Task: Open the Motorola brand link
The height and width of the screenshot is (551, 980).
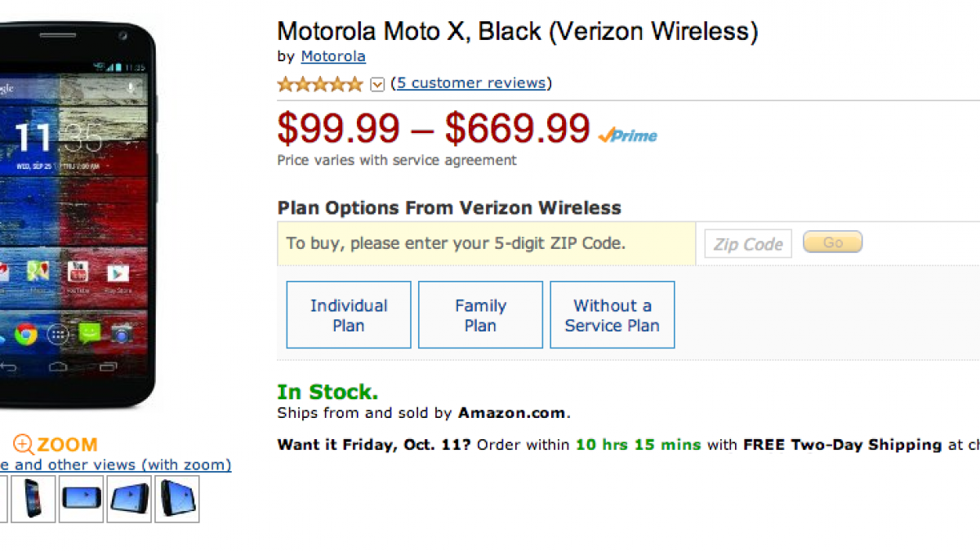Action: (333, 56)
